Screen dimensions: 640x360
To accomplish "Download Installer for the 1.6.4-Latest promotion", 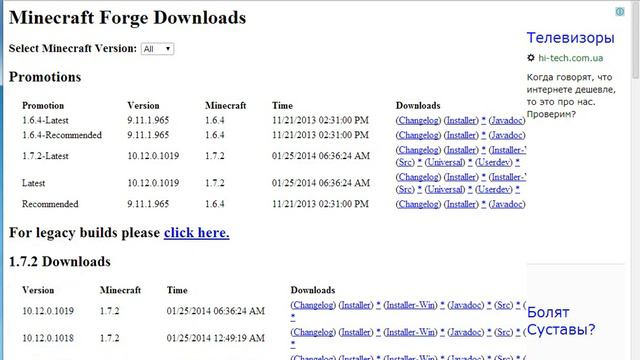I will pyautogui.click(x=461, y=120).
